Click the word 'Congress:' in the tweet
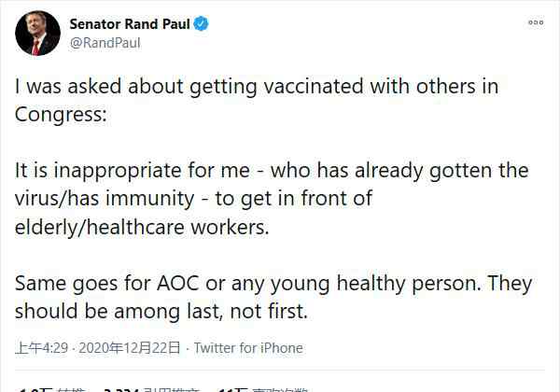560x392 pixels. [61, 115]
